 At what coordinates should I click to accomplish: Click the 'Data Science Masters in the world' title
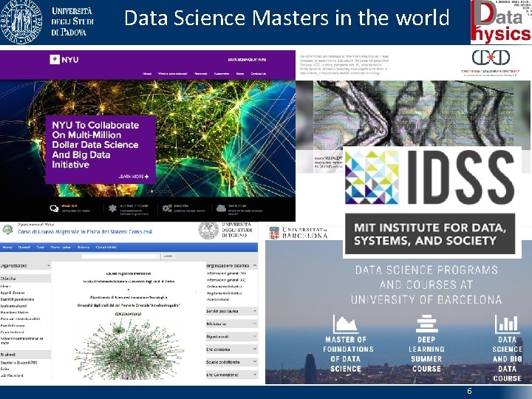pyautogui.click(x=287, y=18)
